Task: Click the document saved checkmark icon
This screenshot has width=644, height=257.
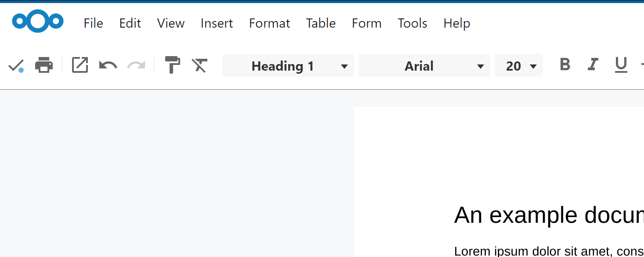Action: (16, 66)
